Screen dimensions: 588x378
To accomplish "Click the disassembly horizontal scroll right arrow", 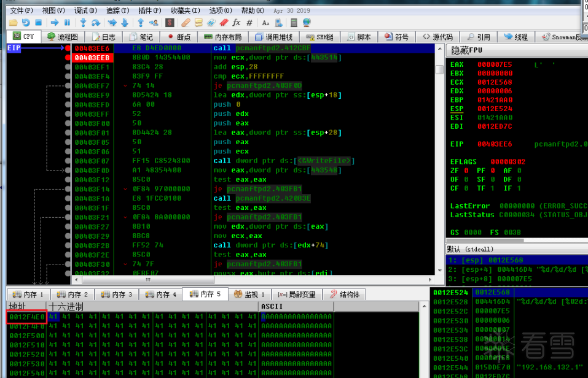I will coord(430,279).
